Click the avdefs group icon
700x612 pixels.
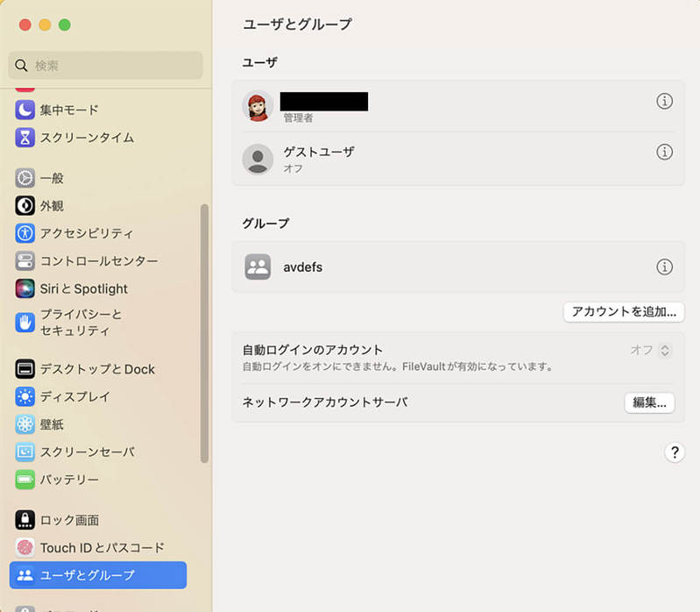(x=258, y=267)
